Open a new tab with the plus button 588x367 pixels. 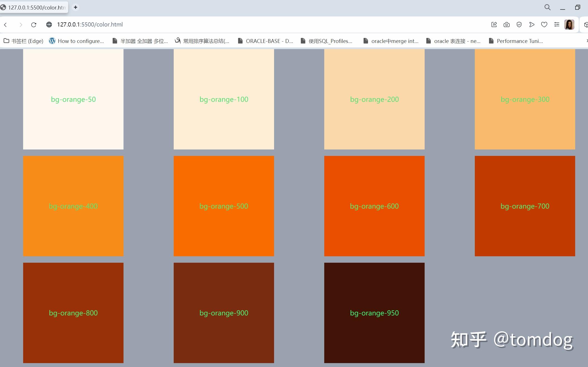[x=75, y=7]
